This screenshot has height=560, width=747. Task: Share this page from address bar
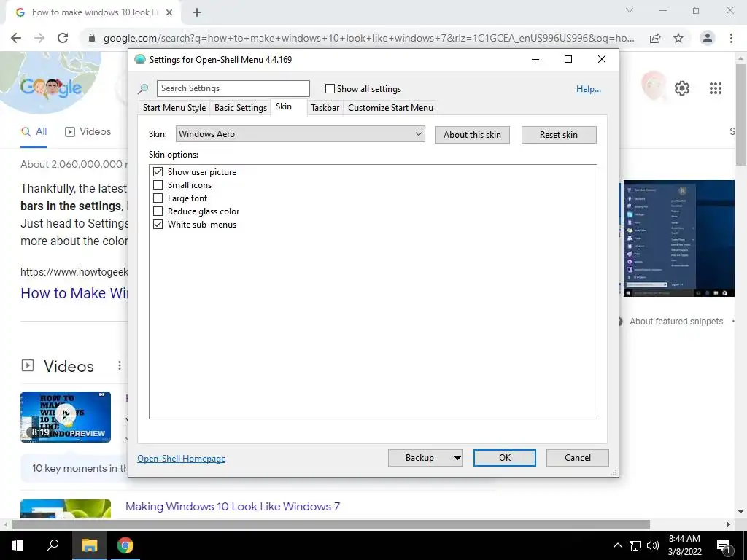coord(655,38)
